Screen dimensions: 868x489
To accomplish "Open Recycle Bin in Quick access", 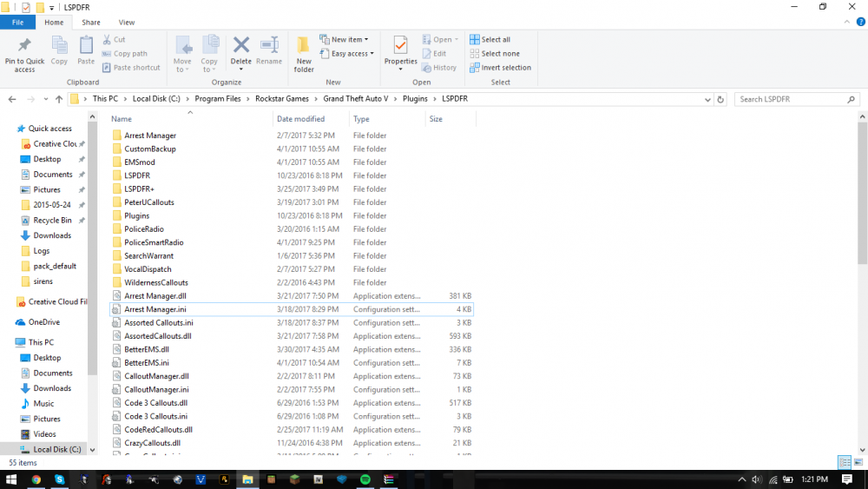I will coord(52,220).
